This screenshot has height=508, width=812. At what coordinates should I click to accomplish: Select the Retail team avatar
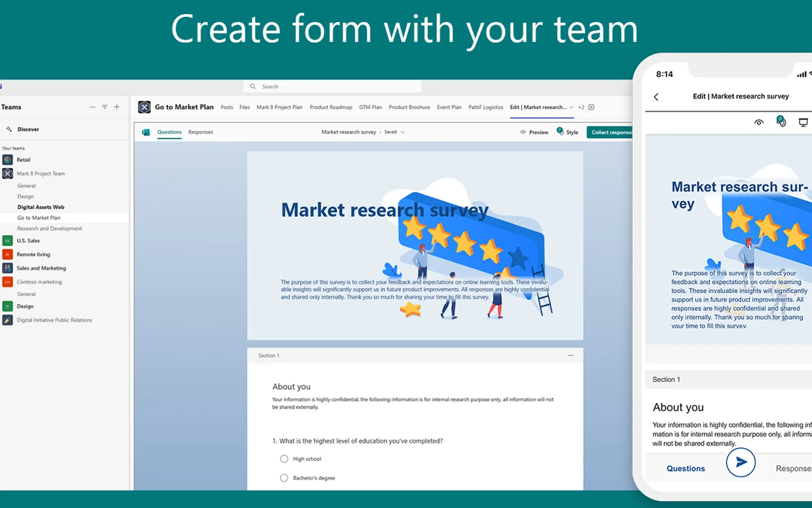point(8,160)
